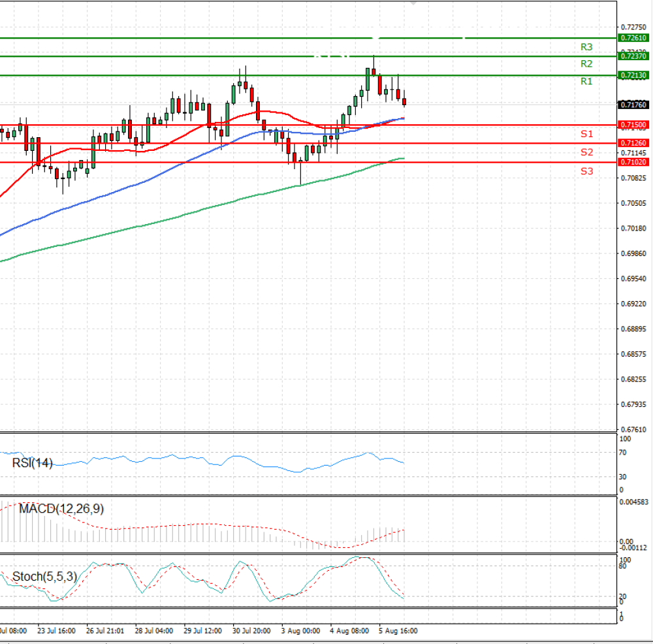The width and height of the screenshot is (653, 644).
Task: Select the black 0.71760 current price tag
Action: point(633,105)
